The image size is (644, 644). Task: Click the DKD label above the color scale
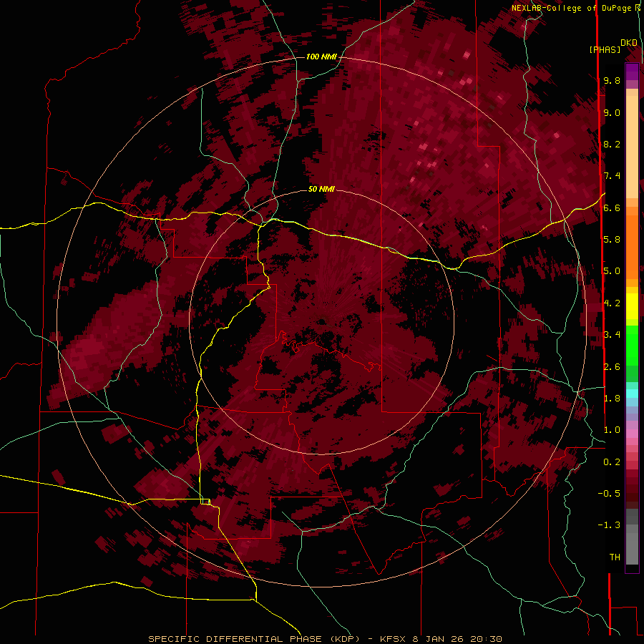(629, 43)
